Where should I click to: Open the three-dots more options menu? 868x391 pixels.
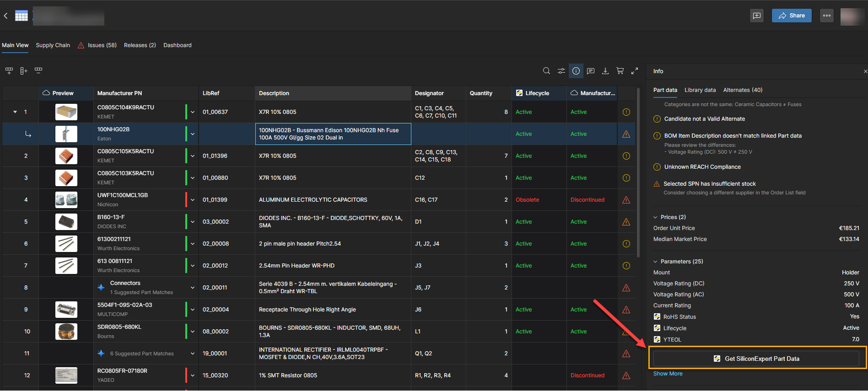point(827,16)
